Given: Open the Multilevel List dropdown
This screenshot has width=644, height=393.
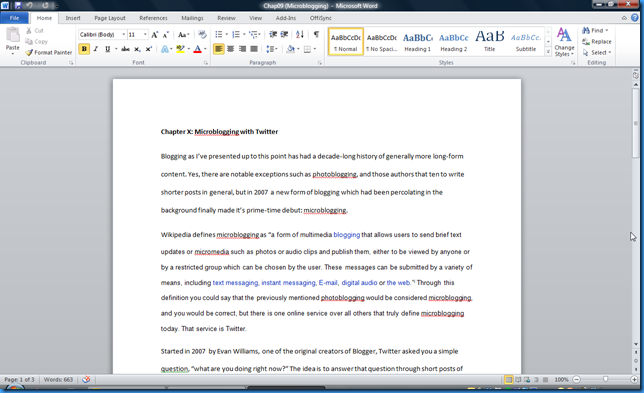Looking at the screenshot, I should coord(255,34).
